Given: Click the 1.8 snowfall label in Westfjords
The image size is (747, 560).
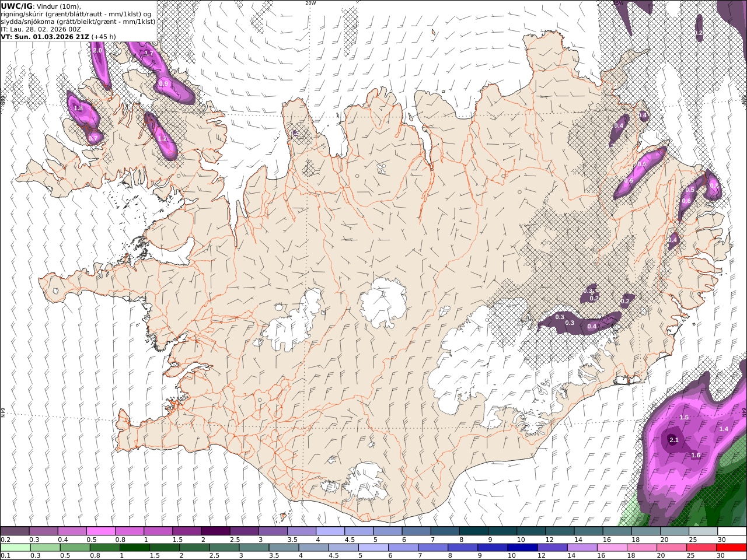Looking at the screenshot, I should click(79, 108).
